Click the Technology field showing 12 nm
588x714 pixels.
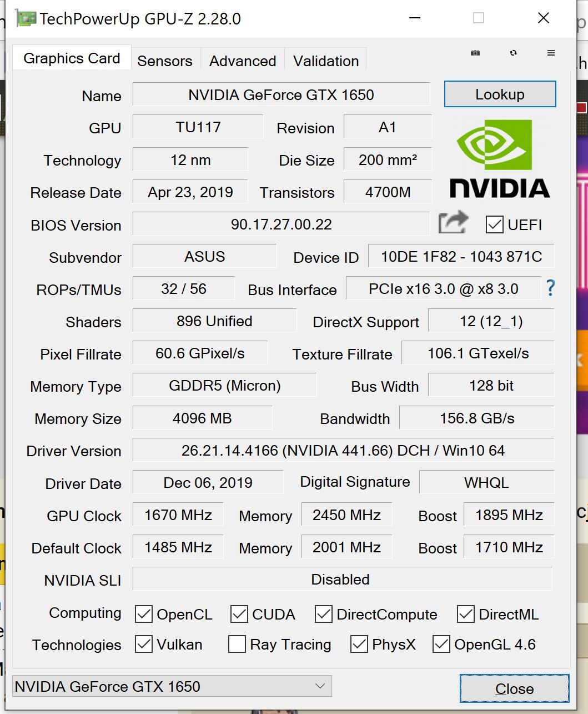[x=190, y=159]
